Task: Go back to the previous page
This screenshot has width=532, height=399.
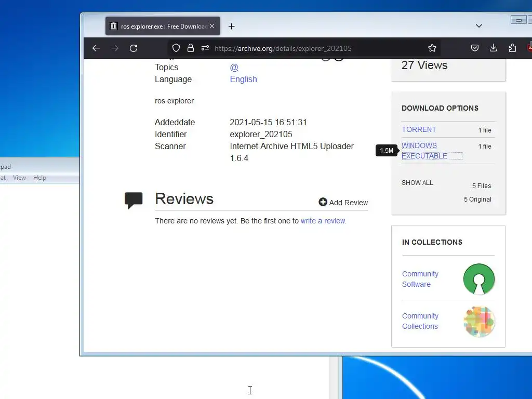Action: (96, 48)
